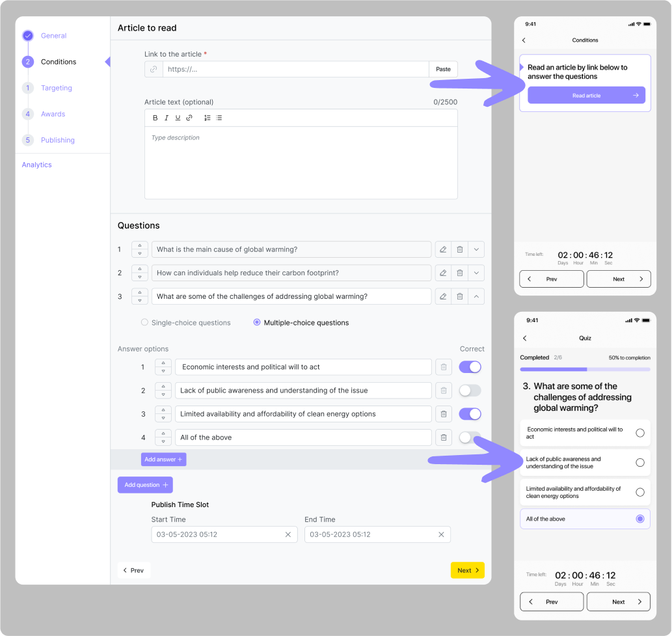Click the italic formatting icon

[x=167, y=118]
